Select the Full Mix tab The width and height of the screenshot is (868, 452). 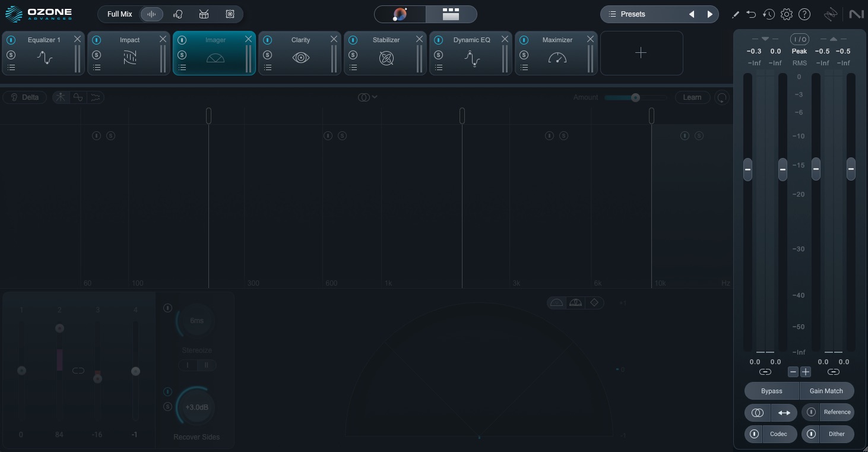tap(119, 14)
